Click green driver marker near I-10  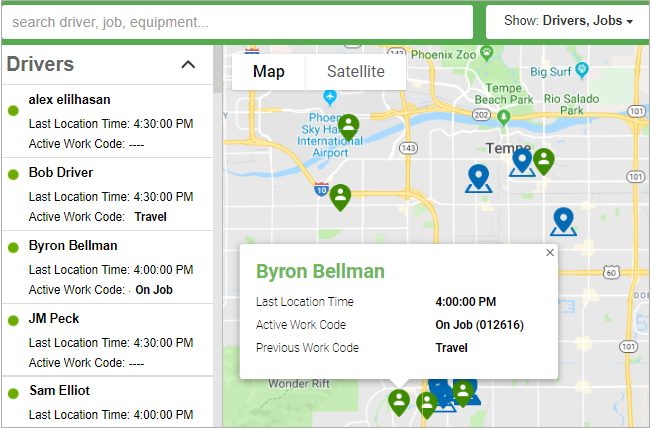pyautogui.click(x=340, y=196)
